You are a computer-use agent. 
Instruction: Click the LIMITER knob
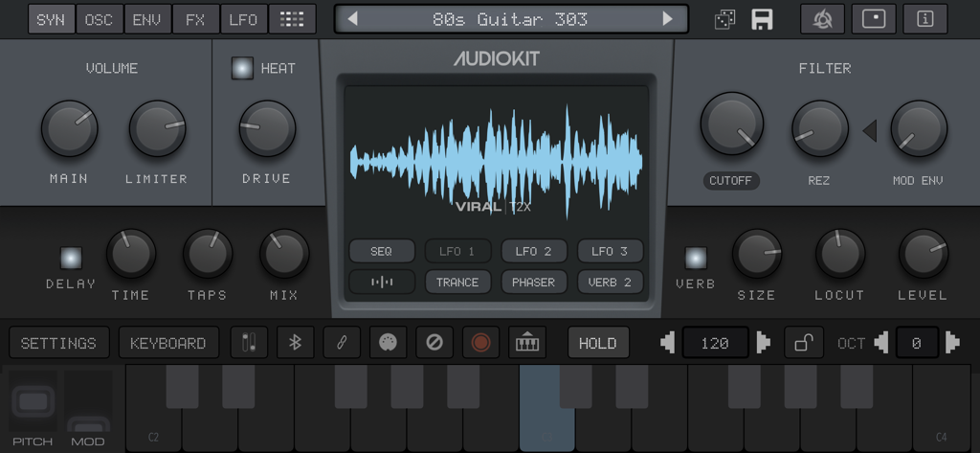(x=158, y=128)
